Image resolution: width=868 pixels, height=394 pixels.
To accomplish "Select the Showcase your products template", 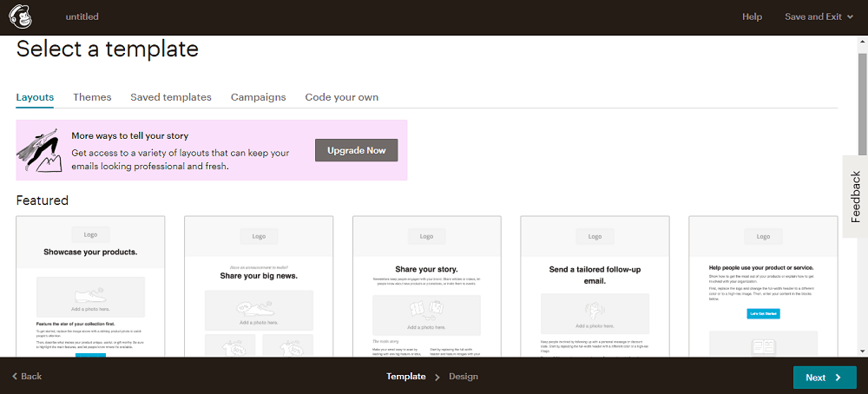I will pyautogui.click(x=91, y=286).
